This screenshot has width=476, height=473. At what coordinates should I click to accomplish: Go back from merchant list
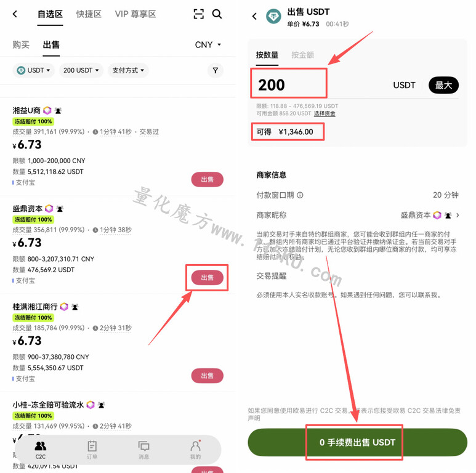pos(15,14)
